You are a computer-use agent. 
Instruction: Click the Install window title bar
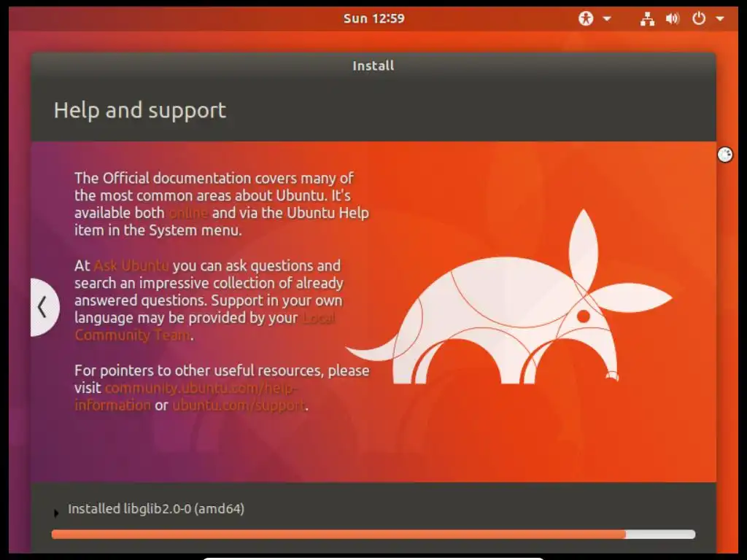373,65
